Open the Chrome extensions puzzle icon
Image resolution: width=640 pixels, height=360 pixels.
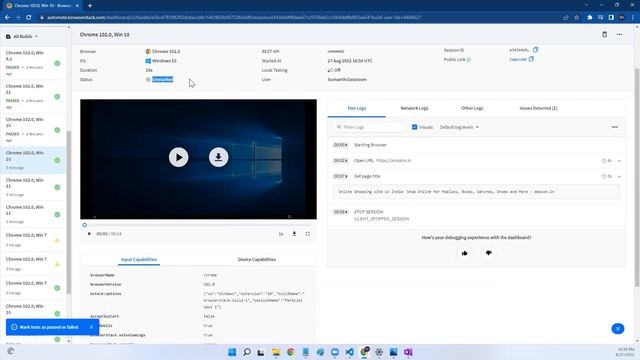[589, 18]
